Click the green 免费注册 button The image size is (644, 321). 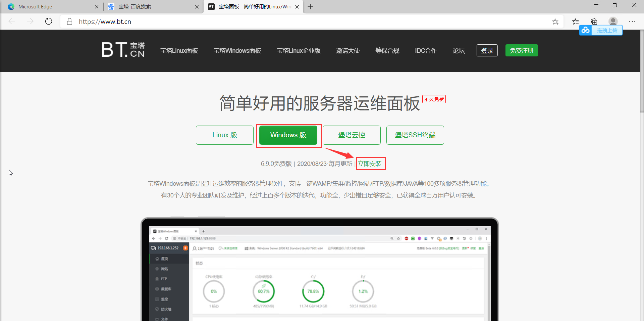pyautogui.click(x=522, y=50)
